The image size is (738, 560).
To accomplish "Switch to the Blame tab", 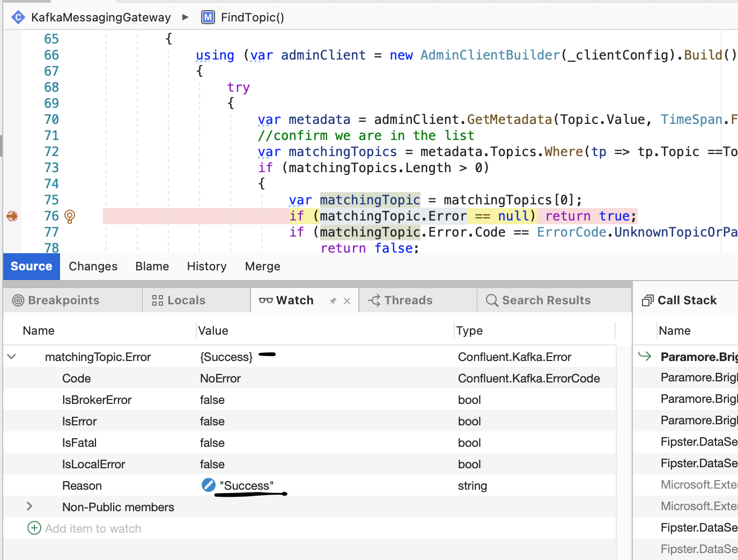I will (152, 266).
